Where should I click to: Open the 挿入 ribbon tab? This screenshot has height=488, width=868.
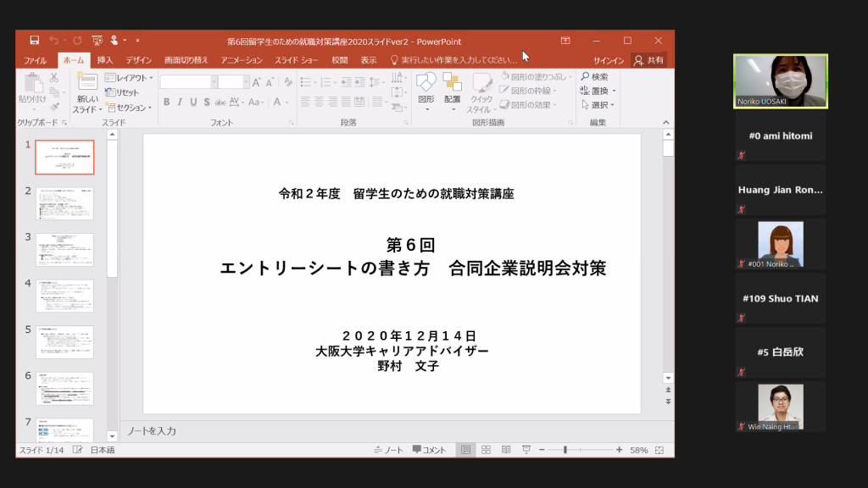[x=105, y=60]
